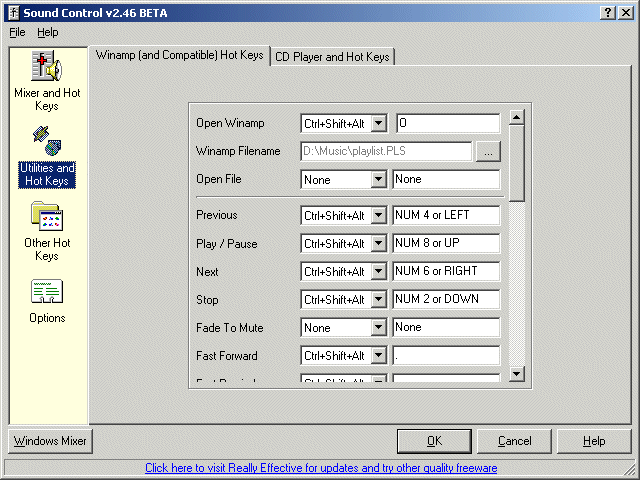Click the Cancel button
640x480 pixels.
[x=514, y=441]
